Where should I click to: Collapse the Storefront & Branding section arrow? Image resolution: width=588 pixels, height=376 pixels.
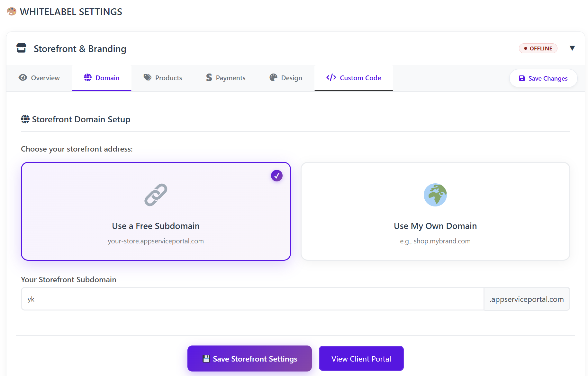click(572, 48)
